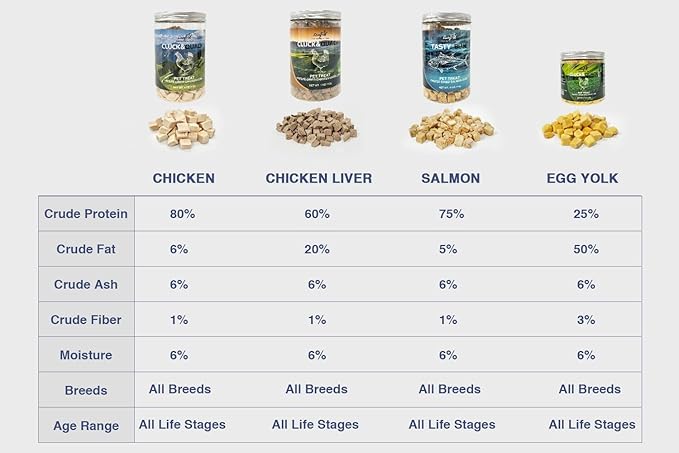The height and width of the screenshot is (453, 679).
Task: Select the Egg Yolk jar image
Action: (x=580, y=78)
